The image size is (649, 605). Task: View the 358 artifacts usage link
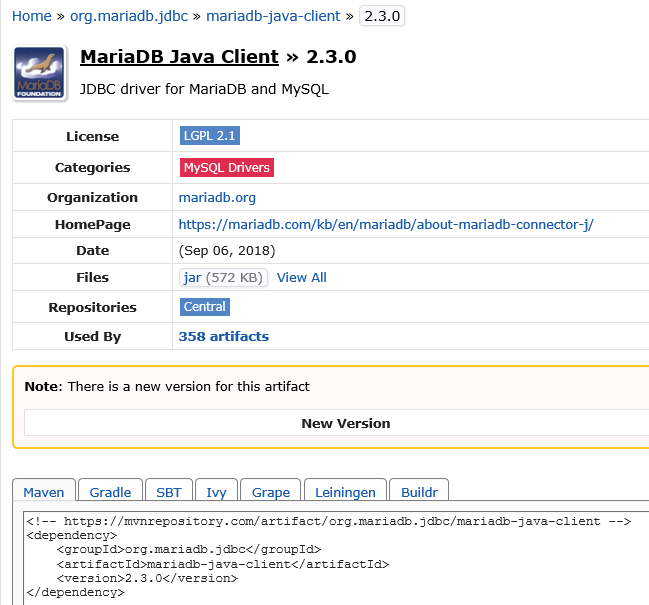point(224,336)
